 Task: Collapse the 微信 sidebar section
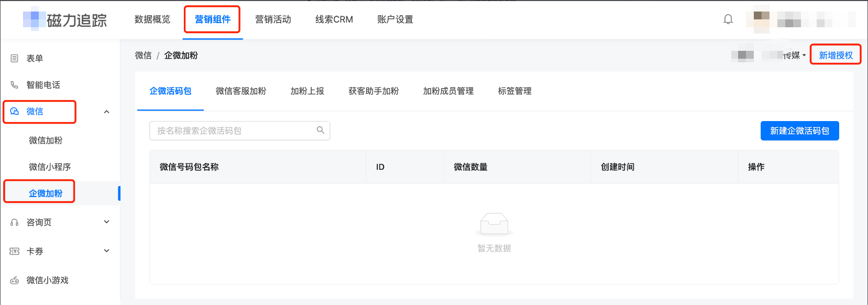[107, 112]
